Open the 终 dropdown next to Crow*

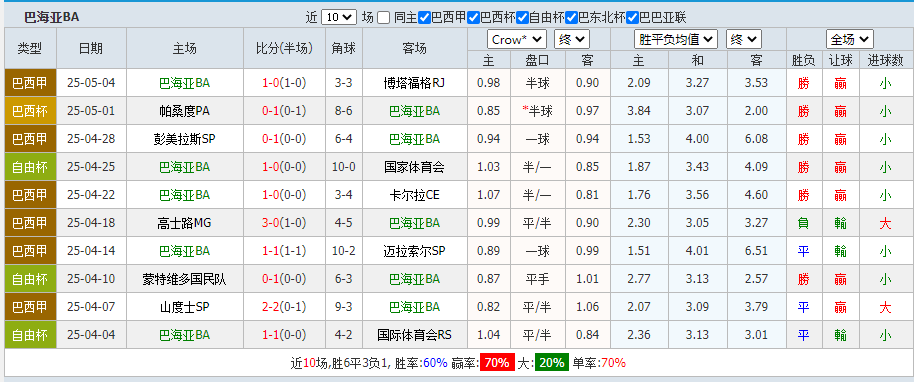(572, 40)
